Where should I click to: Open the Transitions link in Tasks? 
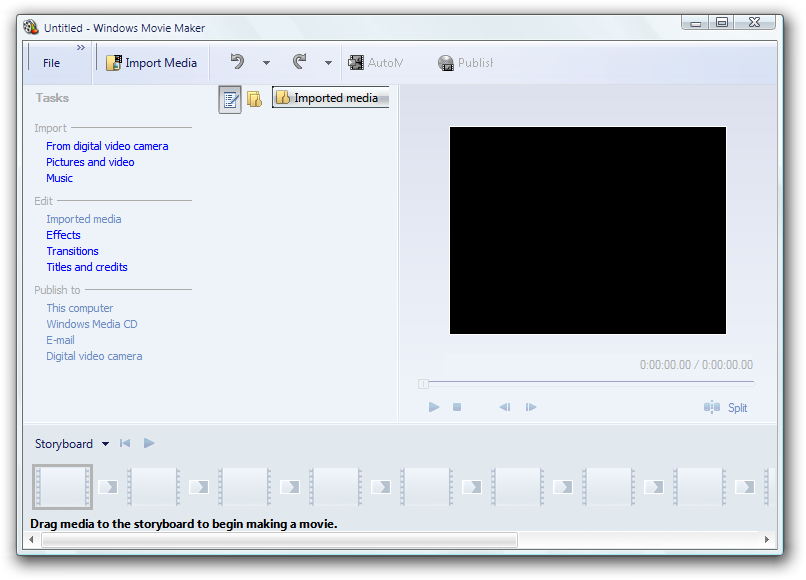pyautogui.click(x=72, y=251)
